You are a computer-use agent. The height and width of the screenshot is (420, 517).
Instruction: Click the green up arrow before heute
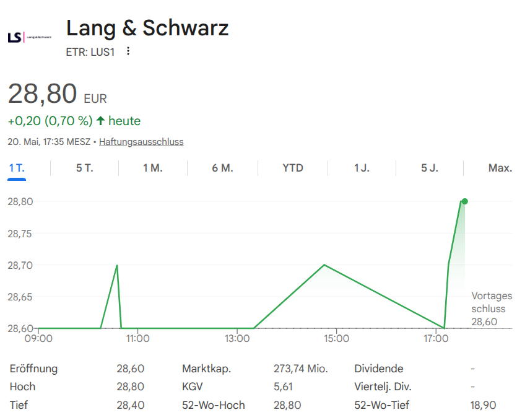[x=100, y=121]
